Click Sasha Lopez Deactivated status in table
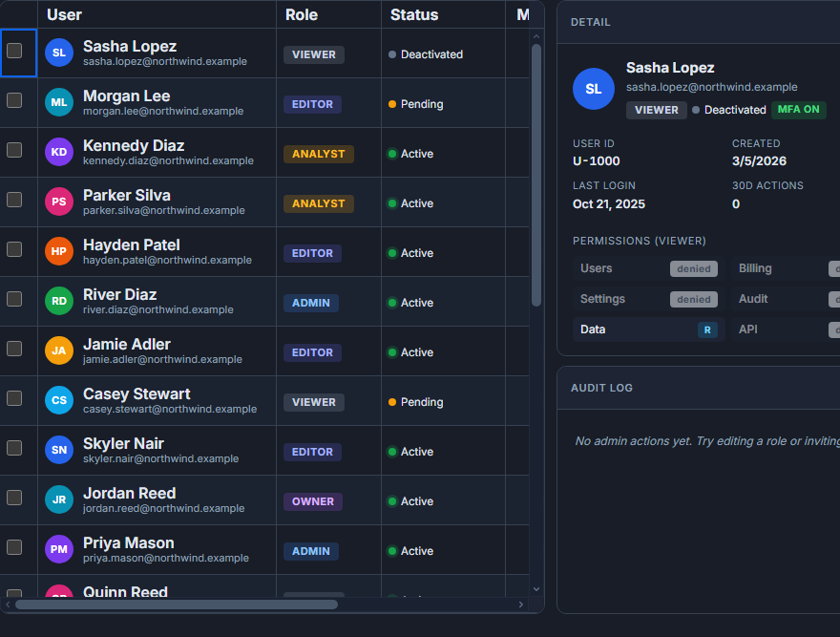The image size is (840, 637). tap(426, 54)
